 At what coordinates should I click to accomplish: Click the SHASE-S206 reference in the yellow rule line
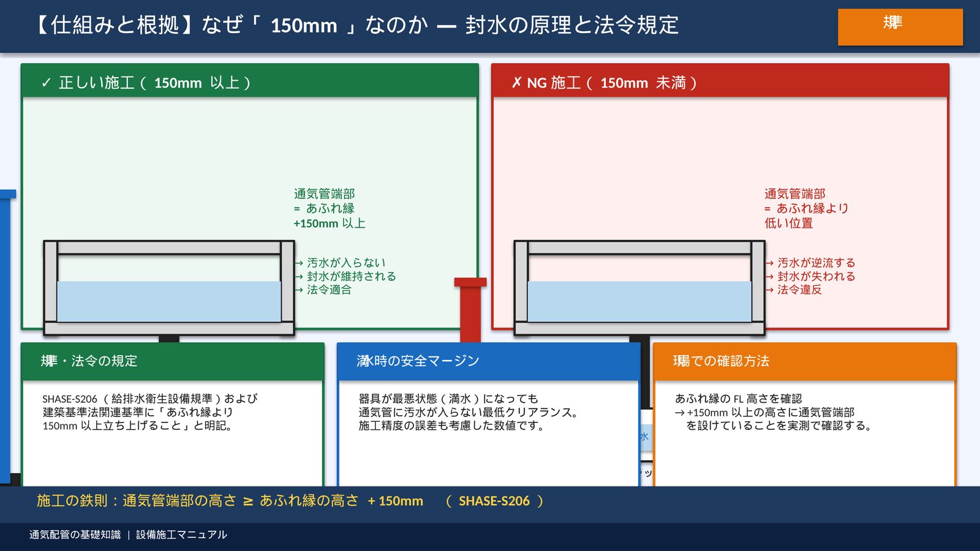(494, 501)
